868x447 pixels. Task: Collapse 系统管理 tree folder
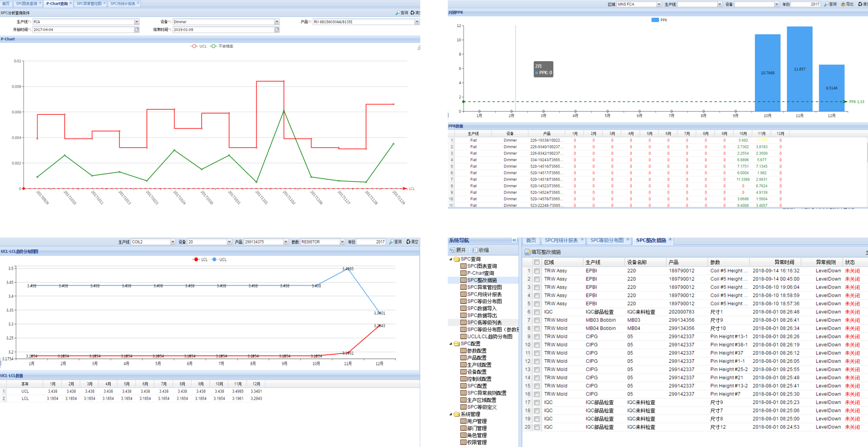[451, 414]
